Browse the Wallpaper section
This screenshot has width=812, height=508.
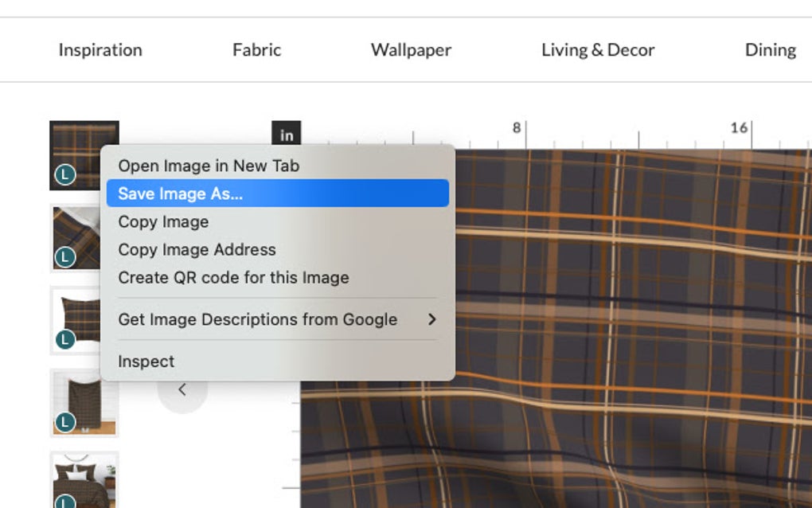point(411,49)
